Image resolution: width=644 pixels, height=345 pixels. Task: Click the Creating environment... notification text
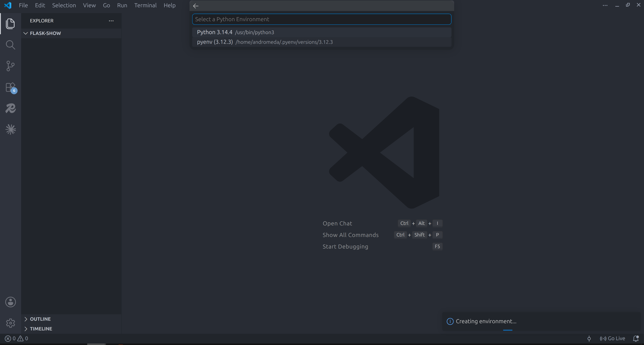tap(486, 321)
